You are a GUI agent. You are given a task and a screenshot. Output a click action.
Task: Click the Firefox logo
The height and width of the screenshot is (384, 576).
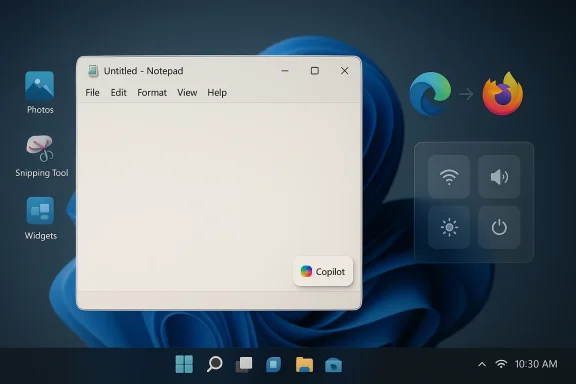tap(503, 94)
